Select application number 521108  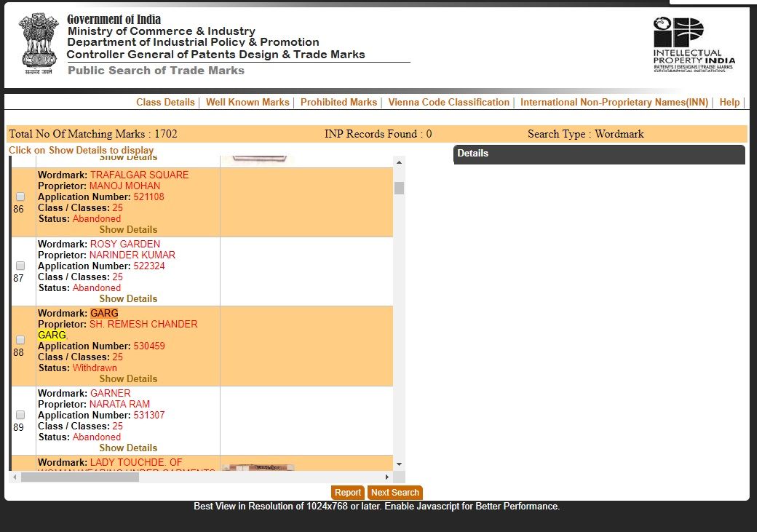pyautogui.click(x=148, y=196)
